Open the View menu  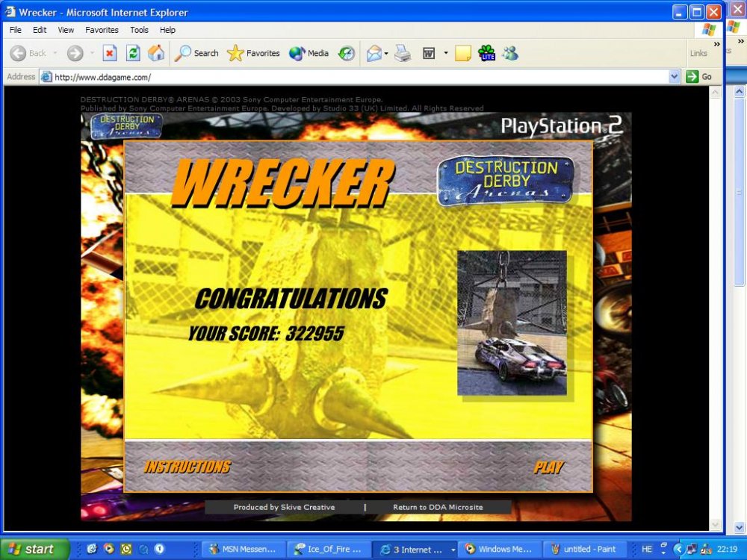[66, 30]
